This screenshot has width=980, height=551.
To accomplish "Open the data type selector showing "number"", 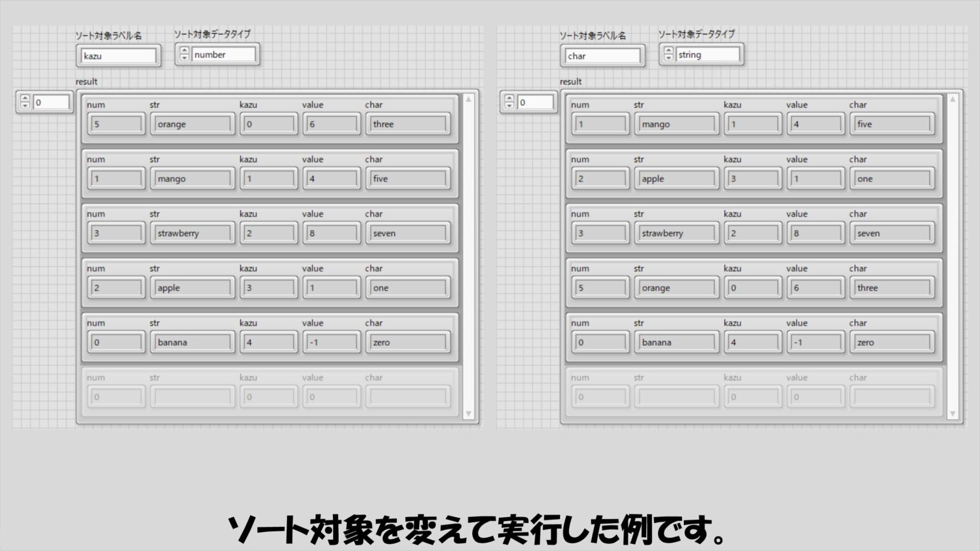I will 223,55.
